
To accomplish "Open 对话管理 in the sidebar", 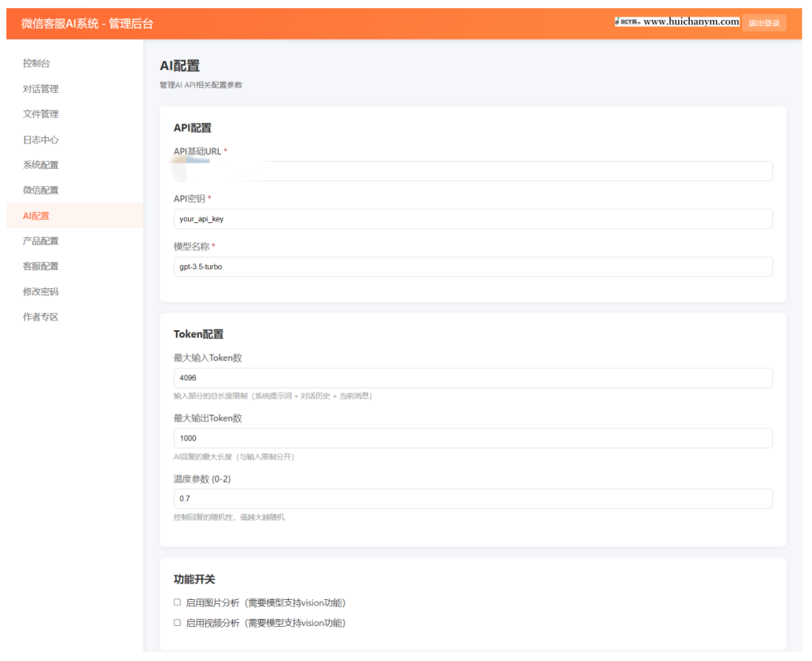I will [40, 88].
